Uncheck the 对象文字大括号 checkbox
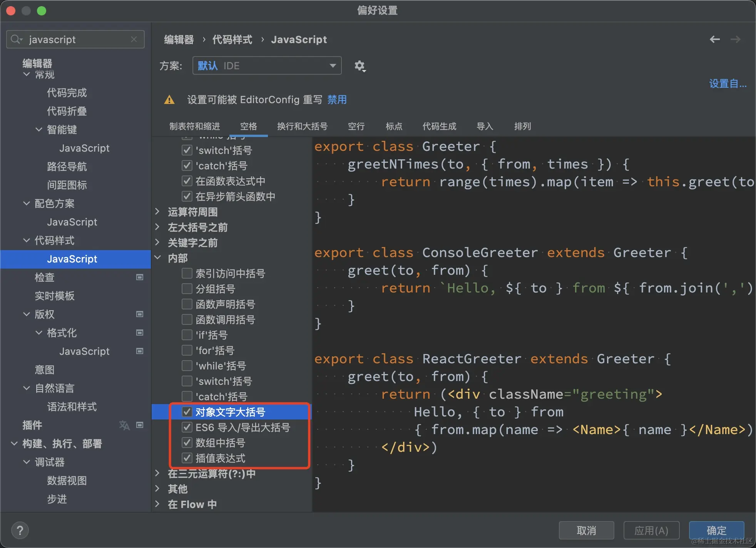Image resolution: width=756 pixels, height=548 pixels. click(187, 412)
